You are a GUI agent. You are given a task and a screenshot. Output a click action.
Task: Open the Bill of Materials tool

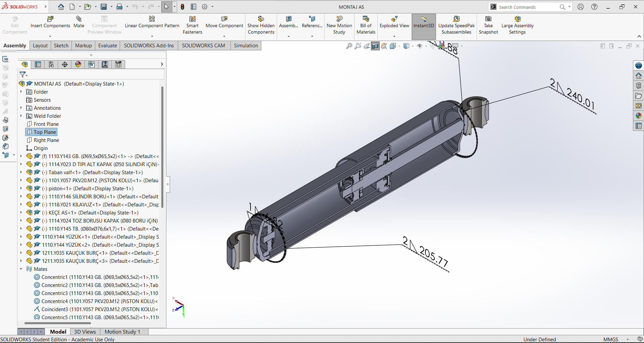click(x=366, y=25)
